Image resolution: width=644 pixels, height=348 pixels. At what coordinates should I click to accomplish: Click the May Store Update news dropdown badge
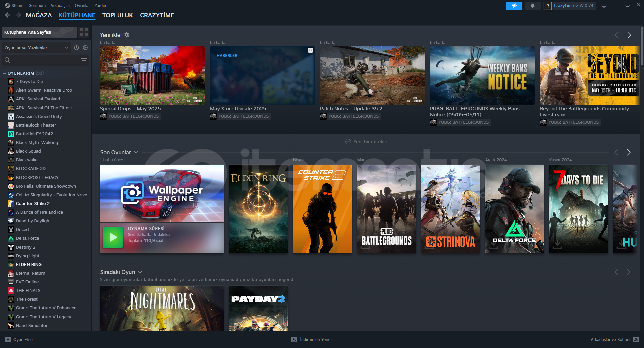[x=310, y=50]
